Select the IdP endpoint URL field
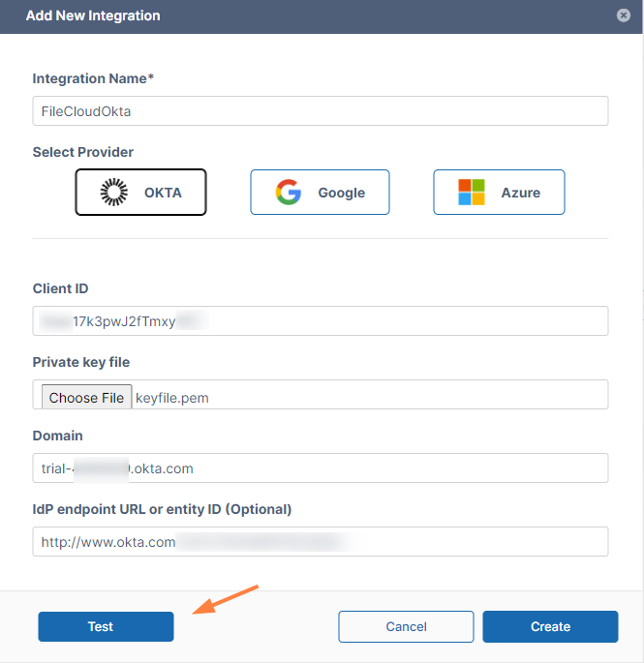This screenshot has height=663, width=644. (320, 542)
